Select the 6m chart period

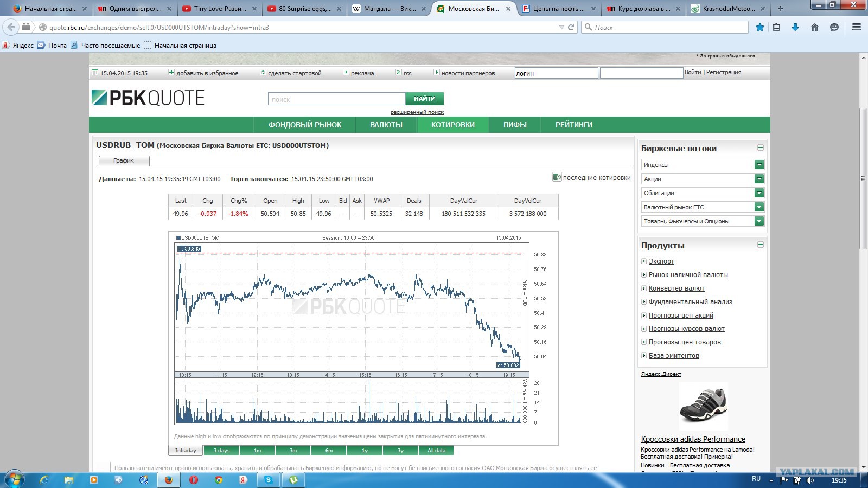329,451
